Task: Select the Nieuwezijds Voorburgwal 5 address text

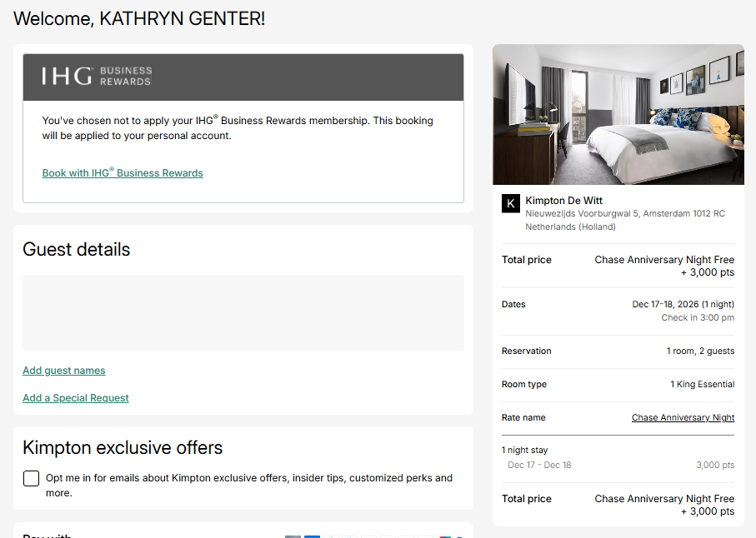Action: click(x=625, y=220)
